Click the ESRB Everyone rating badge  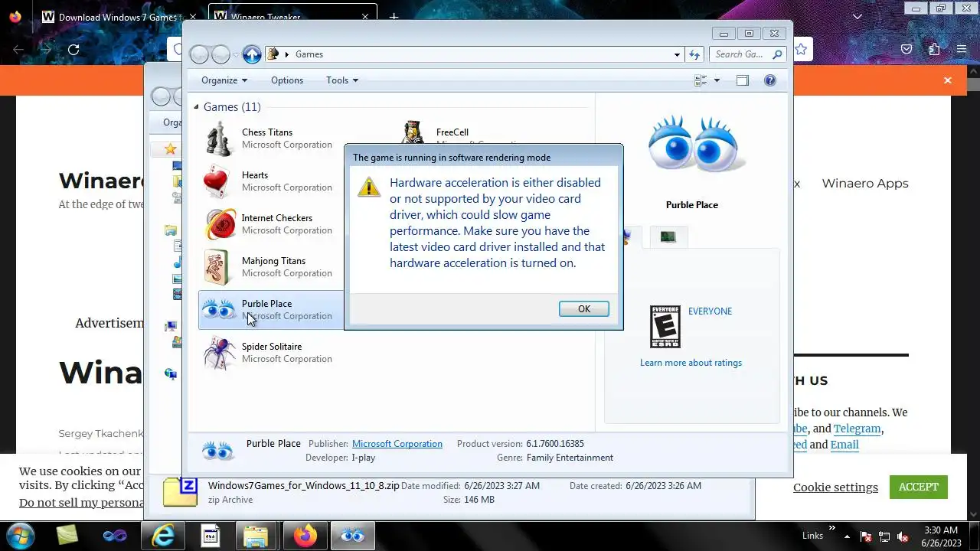(665, 327)
